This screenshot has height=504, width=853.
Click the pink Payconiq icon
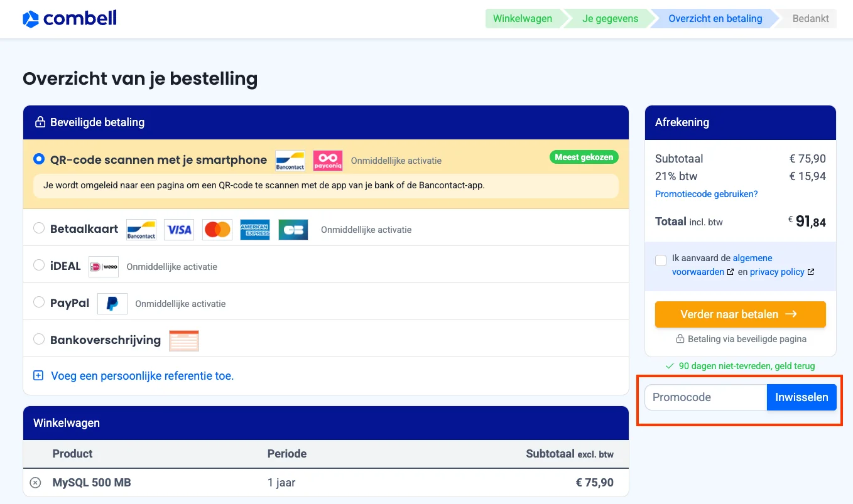click(x=327, y=161)
